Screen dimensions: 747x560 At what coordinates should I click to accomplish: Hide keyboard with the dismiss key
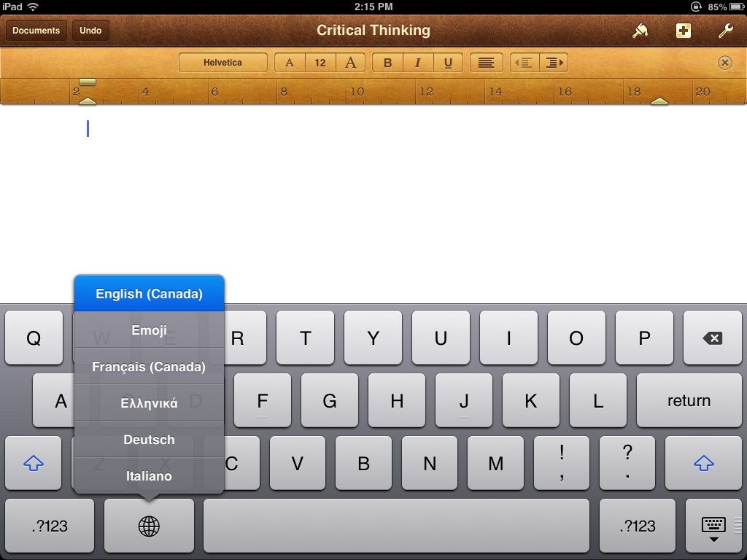pyautogui.click(x=713, y=526)
